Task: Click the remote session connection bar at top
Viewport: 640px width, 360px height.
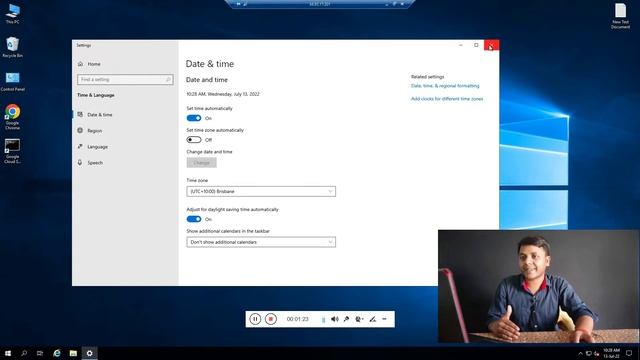Action: click(320, 4)
